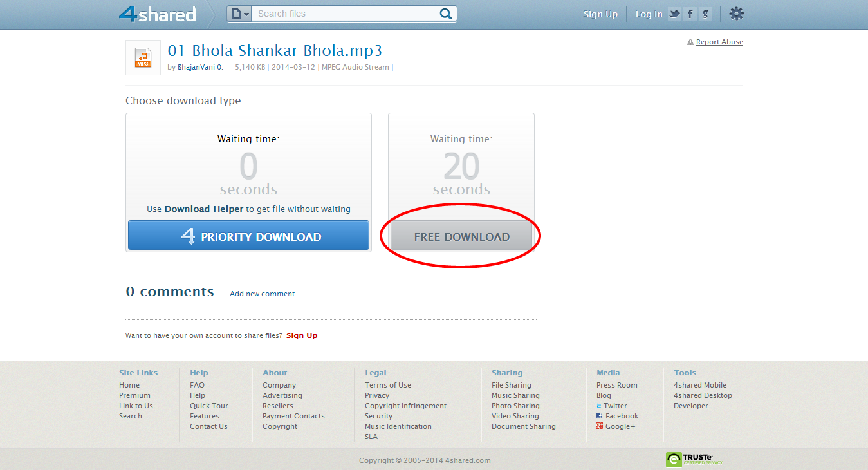Click the red Sign Up link
The height and width of the screenshot is (470, 868).
click(302, 335)
